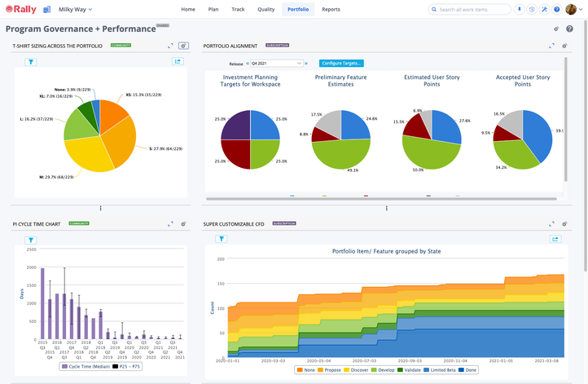This screenshot has width=588, height=384.
Task: Toggle the P25 ~ P75 legend series
Action: 130,366
